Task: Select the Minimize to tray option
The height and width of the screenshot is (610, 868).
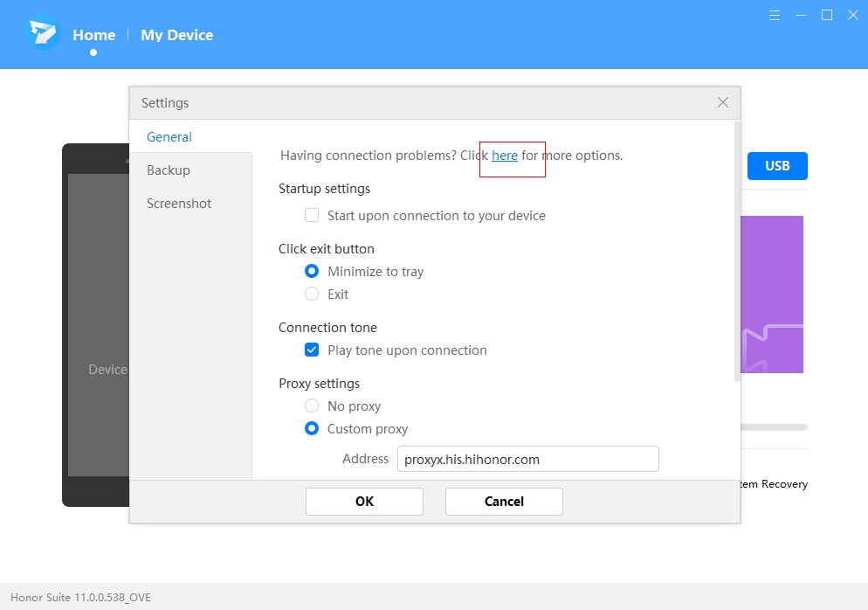Action: pyautogui.click(x=312, y=272)
